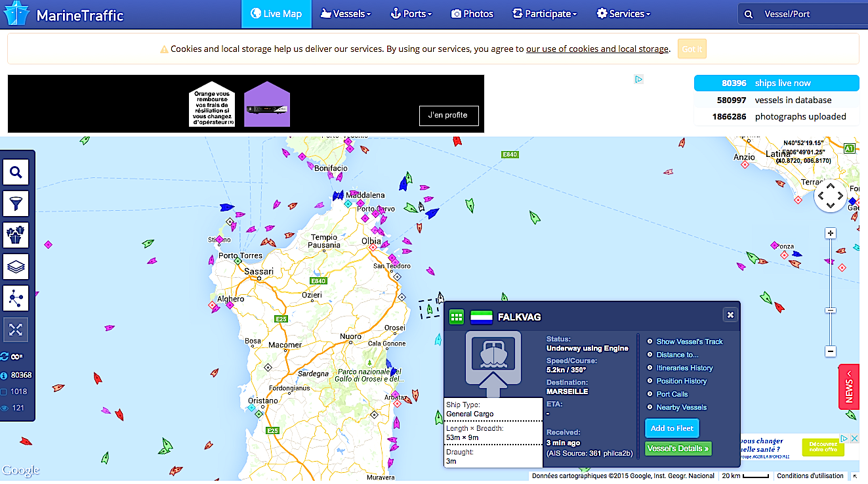The image size is (868, 484).
Task: Toggle the 1018 checkbox in left panel
Action: point(5,391)
